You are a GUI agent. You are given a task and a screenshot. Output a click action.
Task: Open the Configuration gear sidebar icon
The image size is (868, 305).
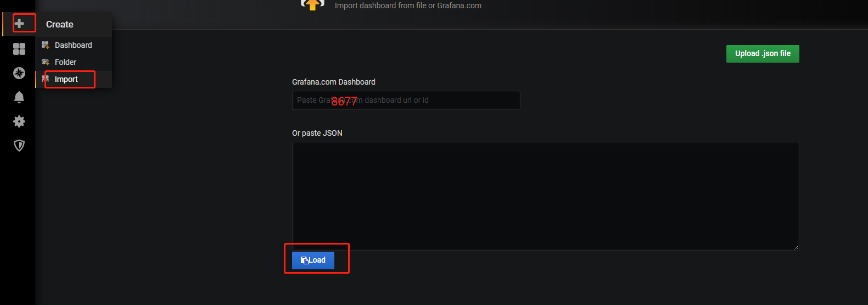click(19, 121)
